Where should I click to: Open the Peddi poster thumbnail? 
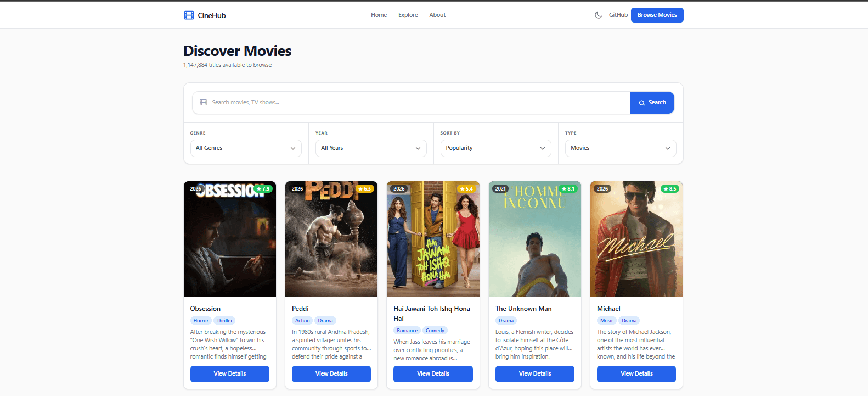[331, 239]
